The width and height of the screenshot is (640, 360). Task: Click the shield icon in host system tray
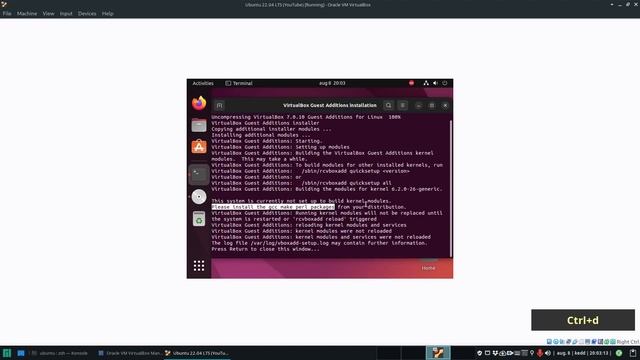point(480,353)
